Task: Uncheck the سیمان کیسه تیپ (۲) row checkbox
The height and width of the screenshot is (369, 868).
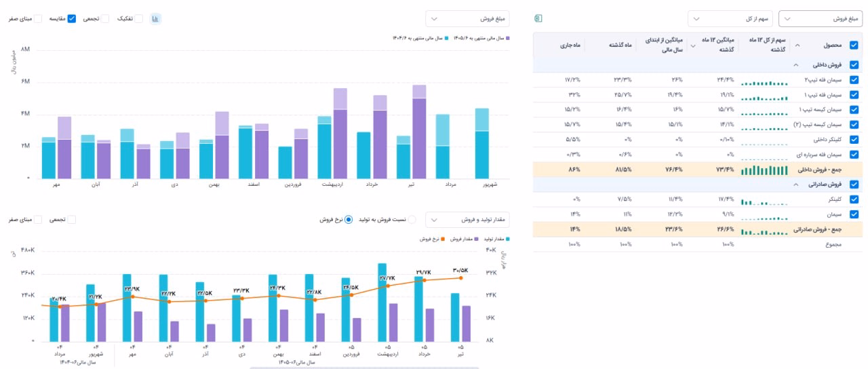Action: pyautogui.click(x=853, y=124)
